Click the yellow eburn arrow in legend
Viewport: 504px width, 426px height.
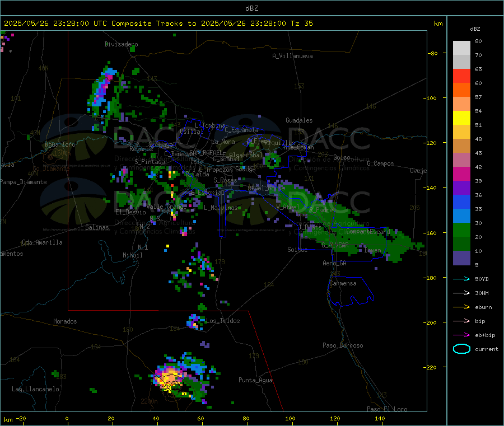[x=461, y=307]
